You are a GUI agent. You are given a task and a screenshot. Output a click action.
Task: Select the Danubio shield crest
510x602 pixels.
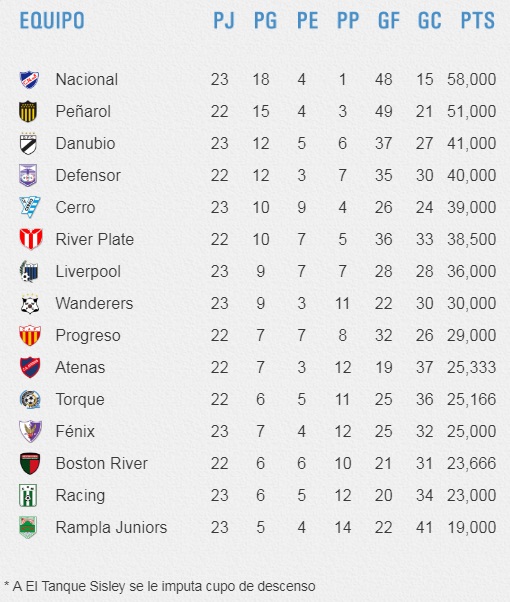[28, 144]
